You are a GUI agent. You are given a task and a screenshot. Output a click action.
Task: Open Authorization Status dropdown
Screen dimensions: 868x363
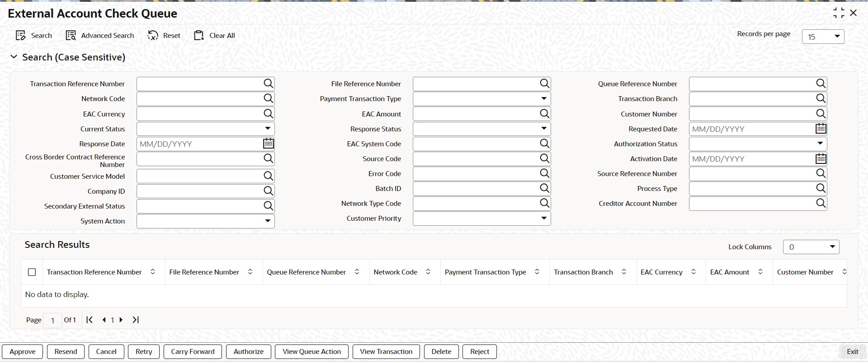[820, 144]
